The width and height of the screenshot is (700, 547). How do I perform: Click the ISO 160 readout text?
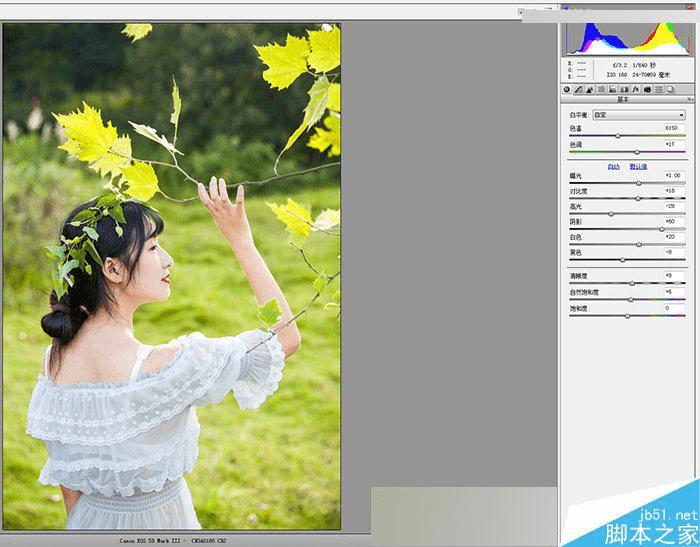click(x=617, y=75)
